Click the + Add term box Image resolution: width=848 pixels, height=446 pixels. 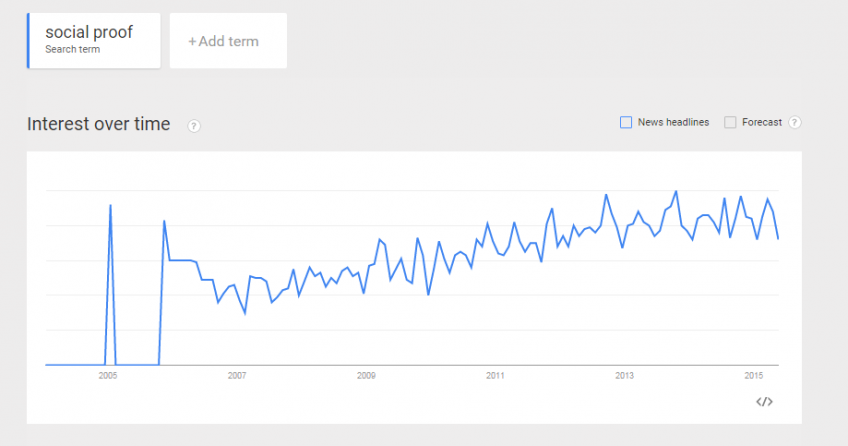[x=228, y=41]
